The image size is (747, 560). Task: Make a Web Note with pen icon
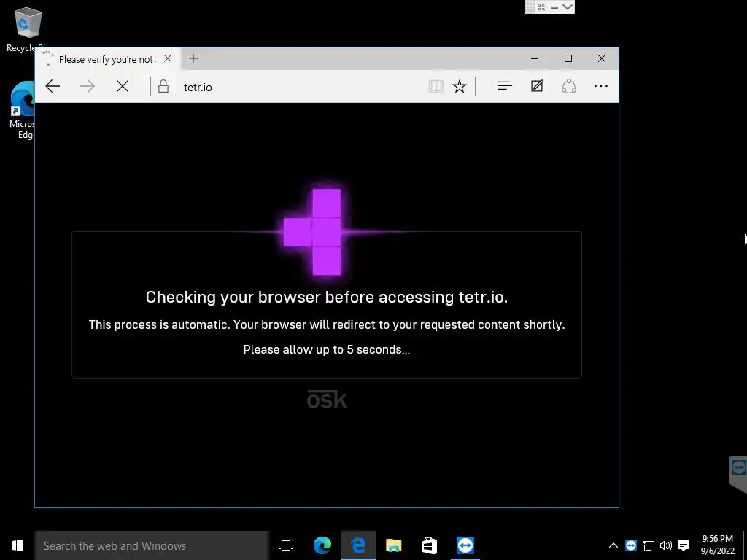click(x=537, y=86)
